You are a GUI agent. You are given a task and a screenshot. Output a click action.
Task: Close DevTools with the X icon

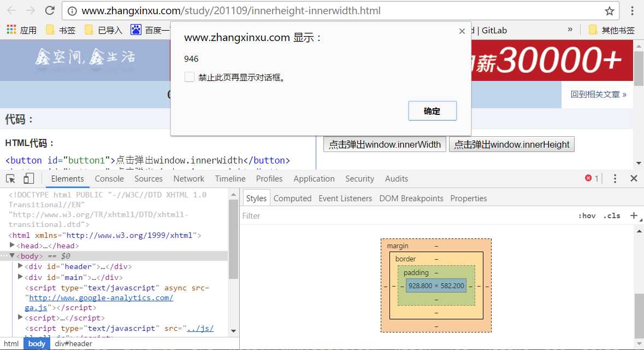[634, 178]
